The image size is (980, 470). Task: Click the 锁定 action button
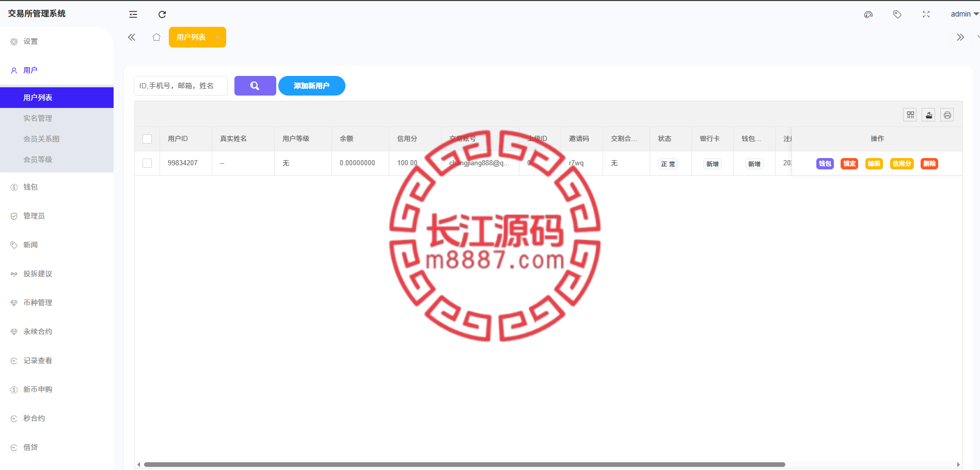[x=849, y=164]
